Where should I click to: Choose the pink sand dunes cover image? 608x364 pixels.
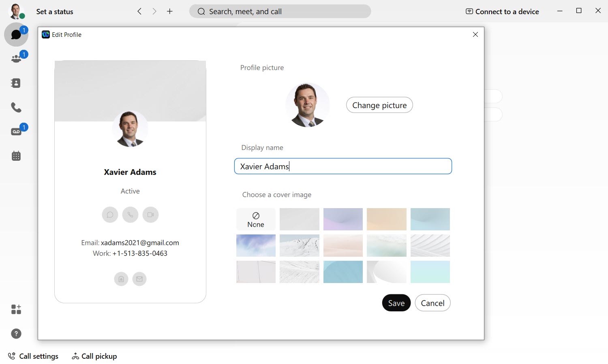343,245
